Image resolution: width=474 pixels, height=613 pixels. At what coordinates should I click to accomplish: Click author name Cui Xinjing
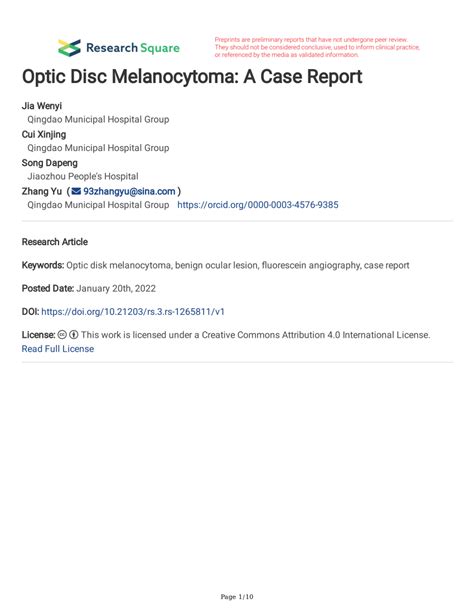tap(44, 134)
